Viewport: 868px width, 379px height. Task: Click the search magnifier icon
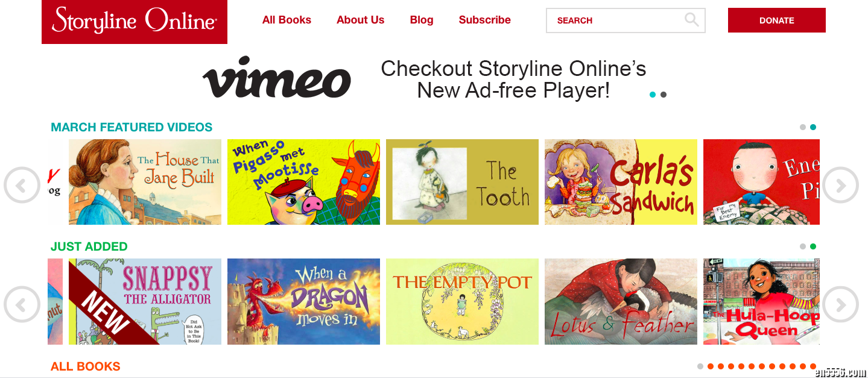(692, 20)
